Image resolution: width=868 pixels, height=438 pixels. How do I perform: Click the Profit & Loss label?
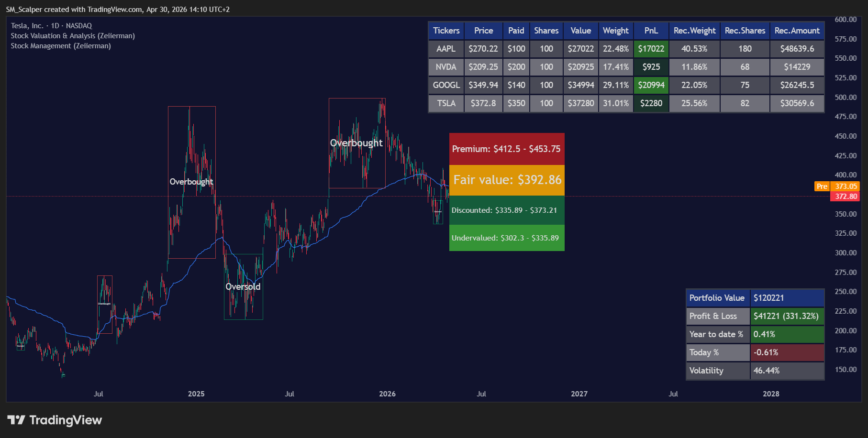pos(718,316)
